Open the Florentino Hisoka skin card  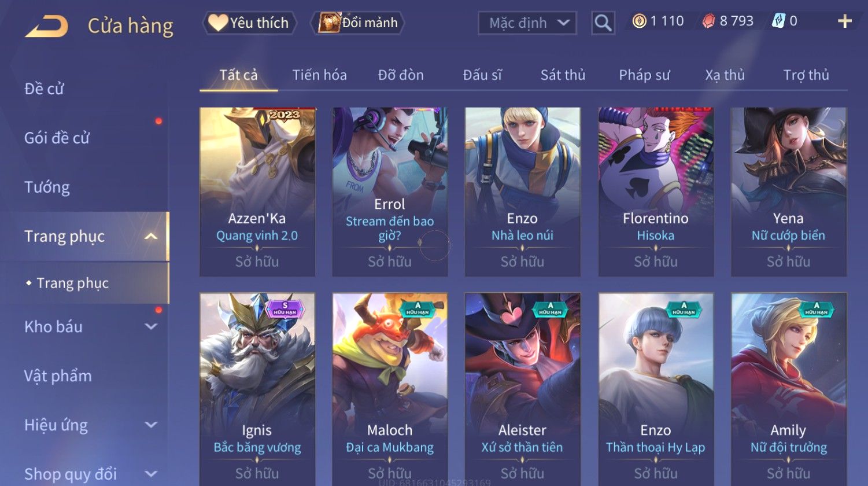tap(656, 192)
